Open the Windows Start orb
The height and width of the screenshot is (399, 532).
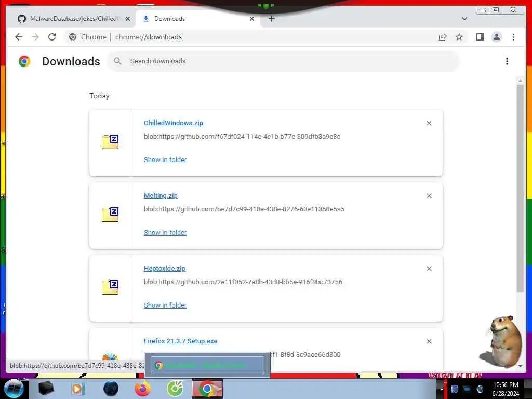pos(13,389)
